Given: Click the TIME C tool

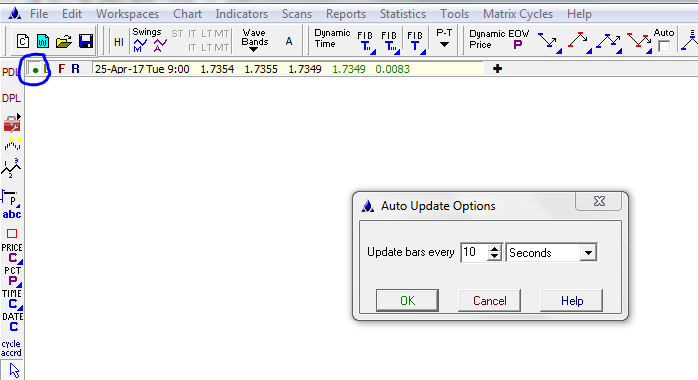Looking at the screenshot, I should pos(12,299).
